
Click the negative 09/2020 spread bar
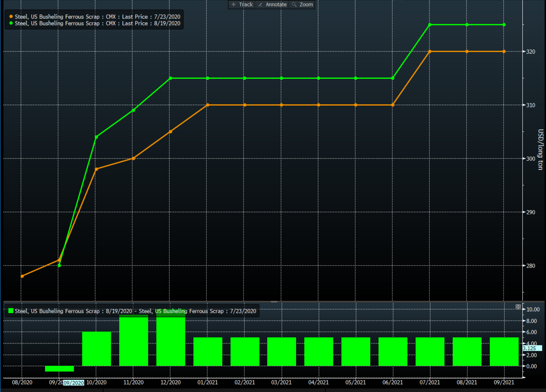pyautogui.click(x=59, y=369)
